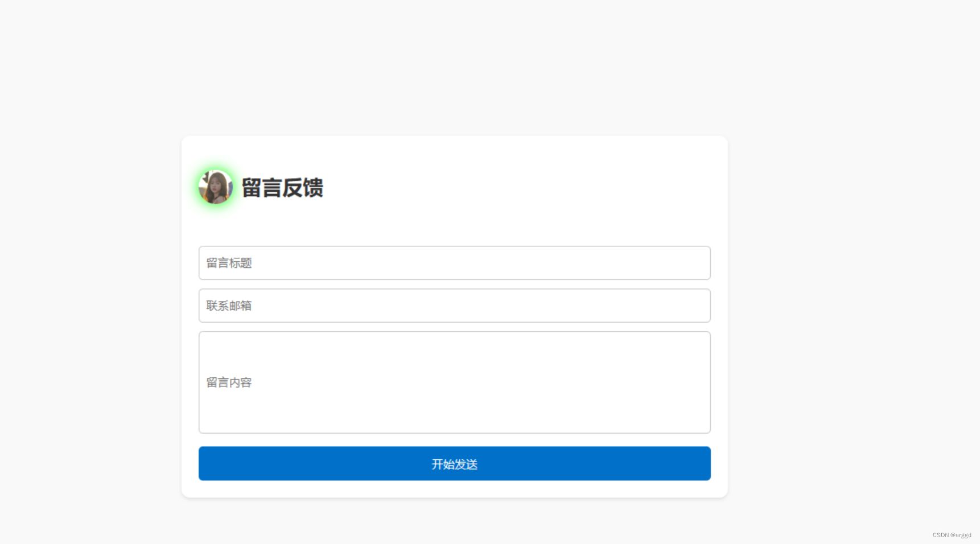Click the center of the send button text
The image size is (980, 544).
click(x=454, y=464)
